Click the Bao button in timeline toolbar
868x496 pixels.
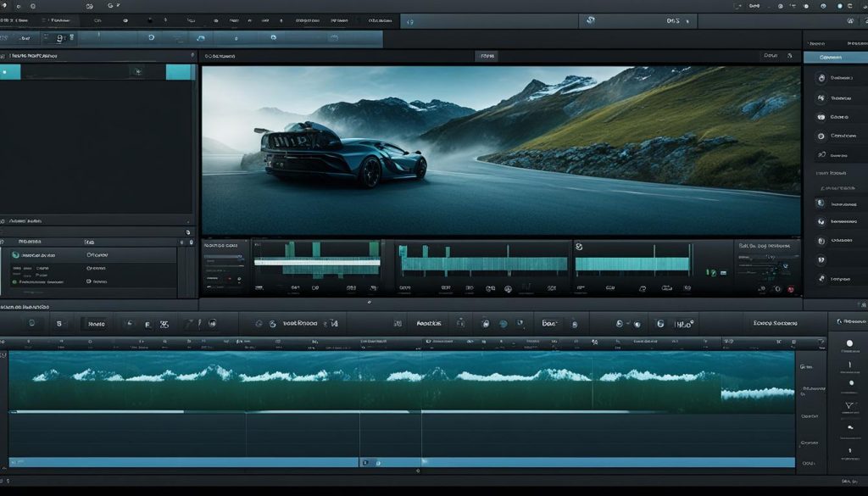[549, 323]
